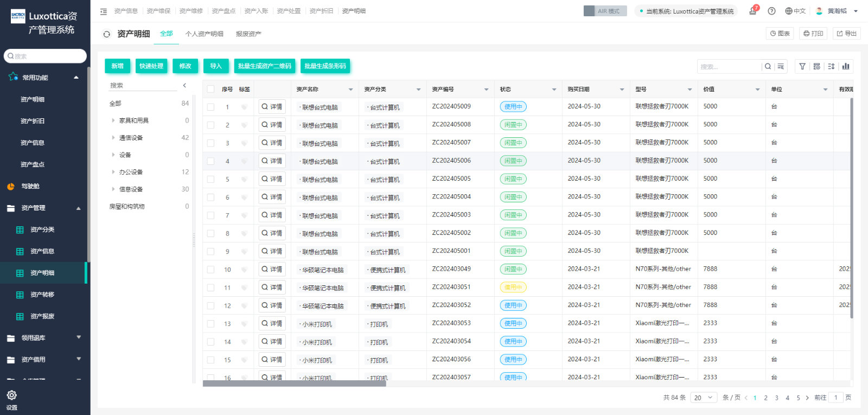This screenshot has height=415, width=868.
Task: Collapse the category tree with the arrow icon
Action: 184,85
